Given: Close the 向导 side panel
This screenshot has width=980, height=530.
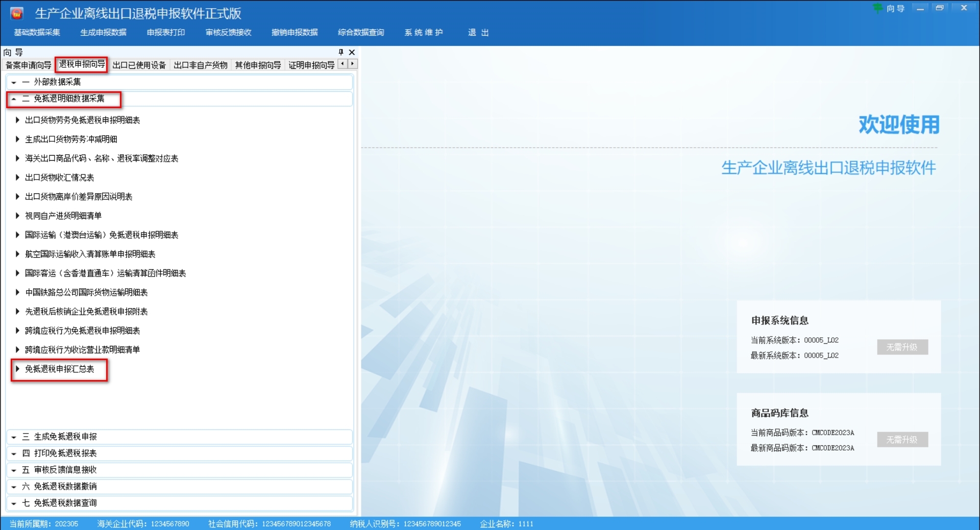Looking at the screenshot, I should (x=352, y=52).
